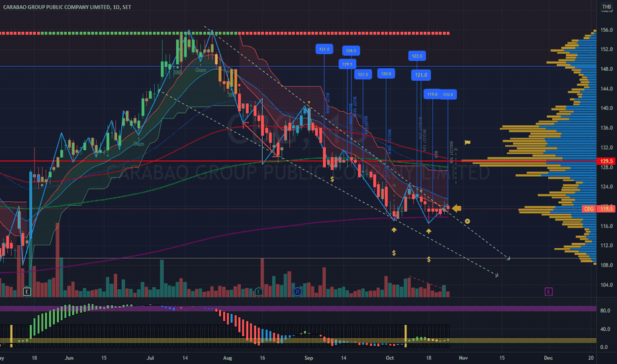Select the 119.0 blue price callout
Screen dimensions: 617x364
click(x=432, y=95)
